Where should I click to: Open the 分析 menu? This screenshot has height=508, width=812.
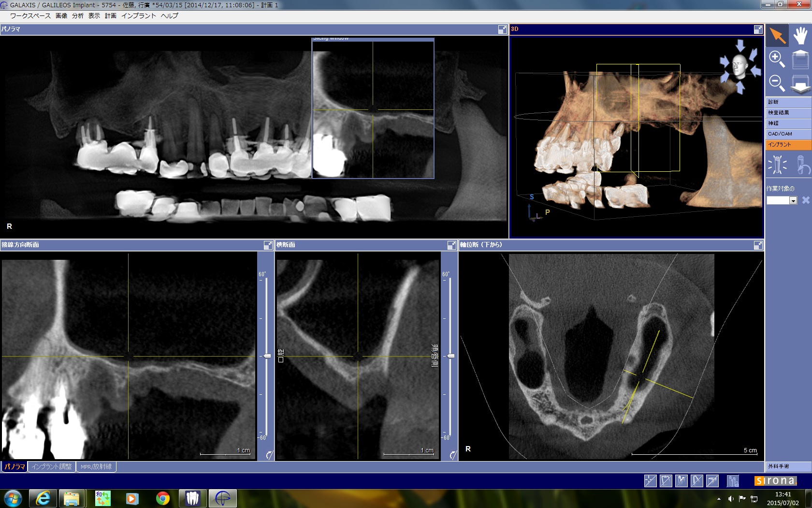[78, 15]
